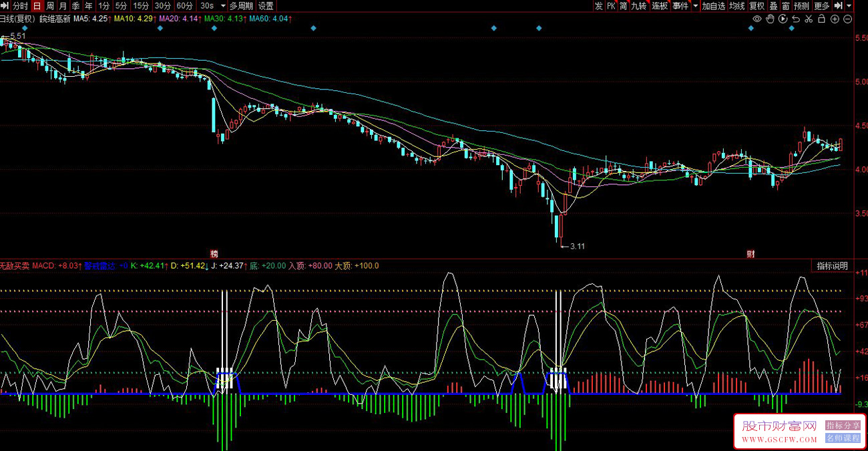Switch to the 30分 chart period
This screenshot has width=868, height=451.
coord(163,5)
